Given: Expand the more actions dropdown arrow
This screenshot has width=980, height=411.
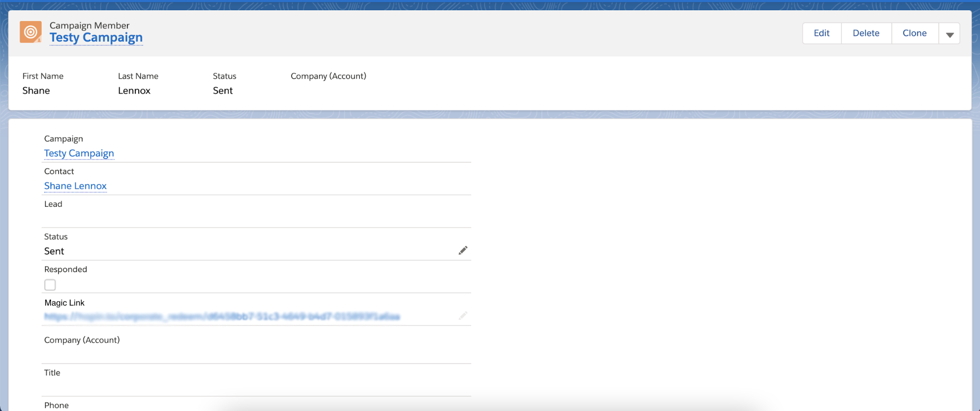Looking at the screenshot, I should point(949,34).
